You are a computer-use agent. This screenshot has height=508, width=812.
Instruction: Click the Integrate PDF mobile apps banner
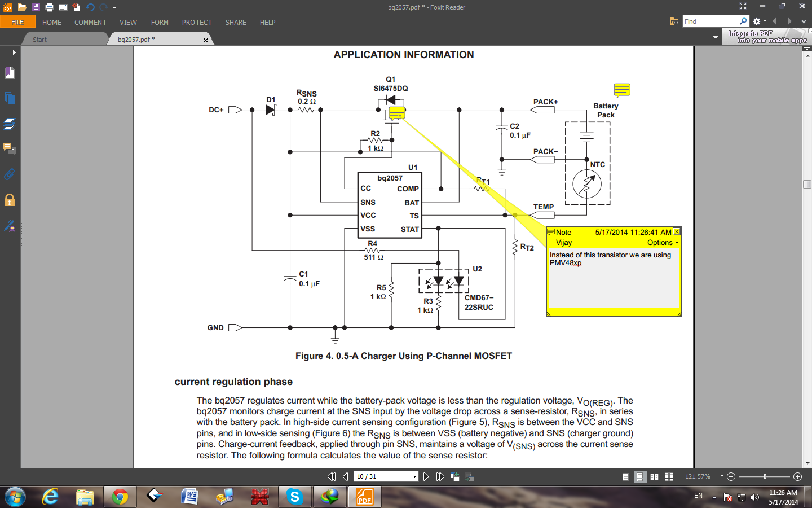tap(767, 37)
